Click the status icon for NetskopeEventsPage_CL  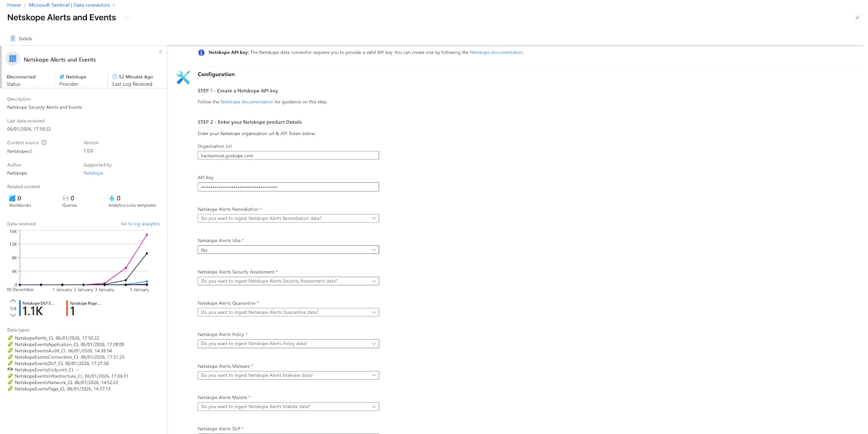pos(10,389)
